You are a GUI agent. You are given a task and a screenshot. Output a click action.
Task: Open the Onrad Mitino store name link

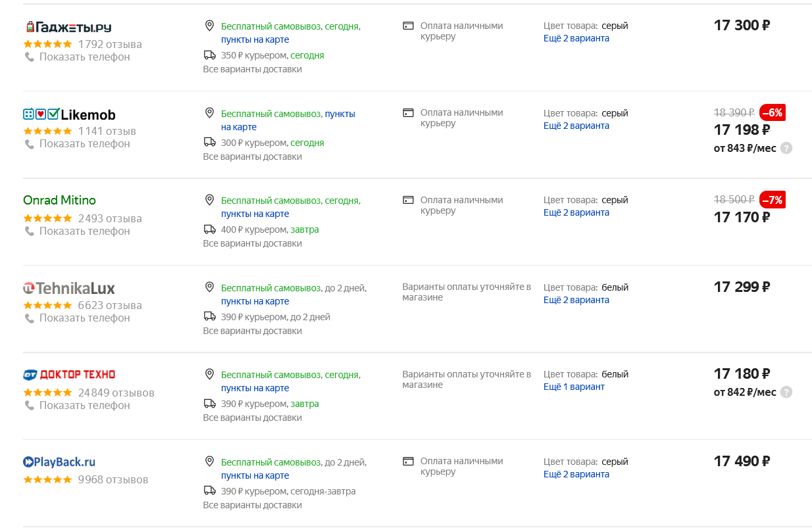point(59,201)
